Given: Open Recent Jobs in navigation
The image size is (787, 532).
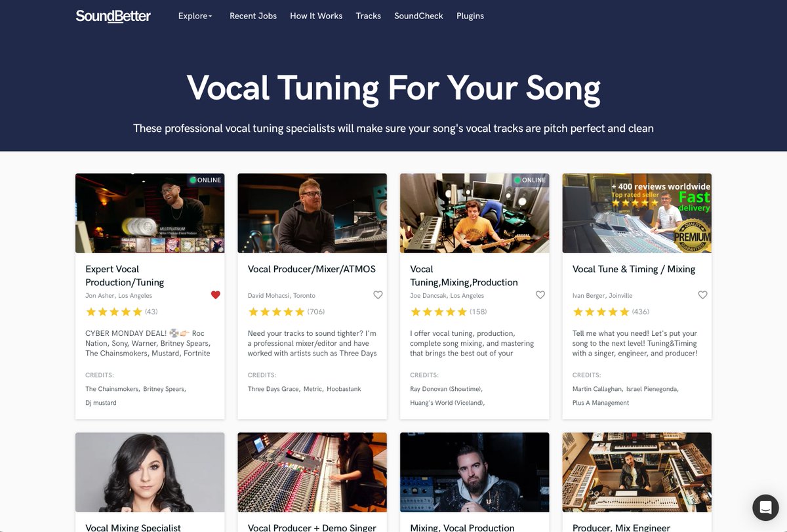Looking at the screenshot, I should 253,16.
